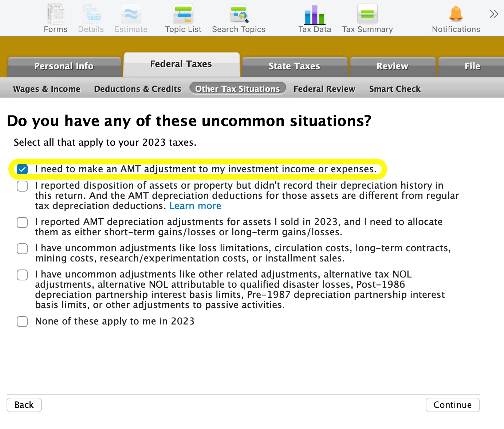This screenshot has height=429, width=504.
Task: Show the Tax Data chart icon
Action: click(315, 15)
